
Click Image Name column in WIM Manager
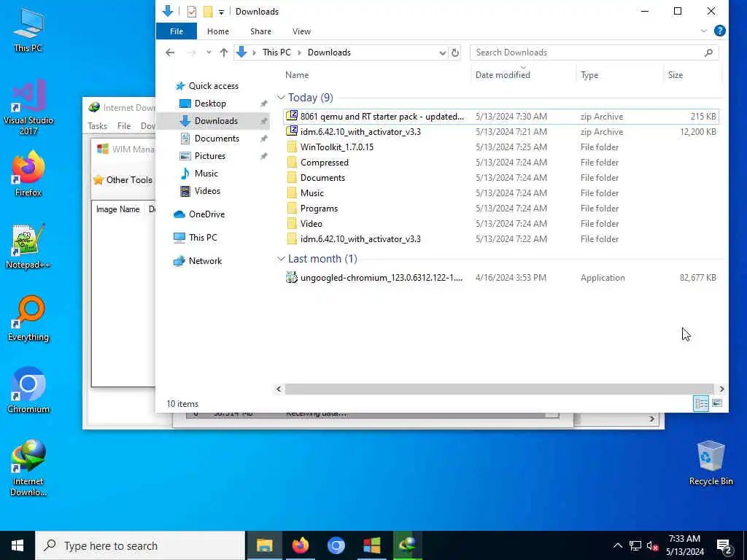[x=117, y=209]
